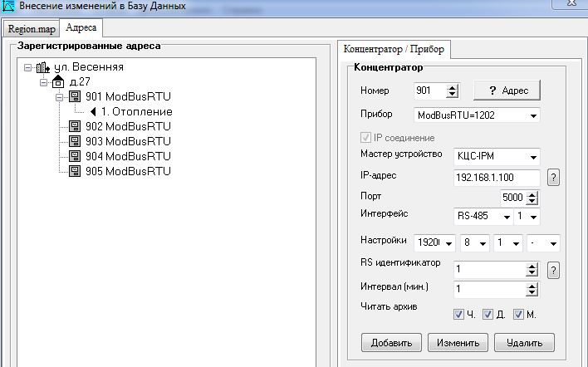The height and width of the screenshot is (367, 588).
Task: Select the Концентратор / Прибор tab
Action: click(x=394, y=49)
